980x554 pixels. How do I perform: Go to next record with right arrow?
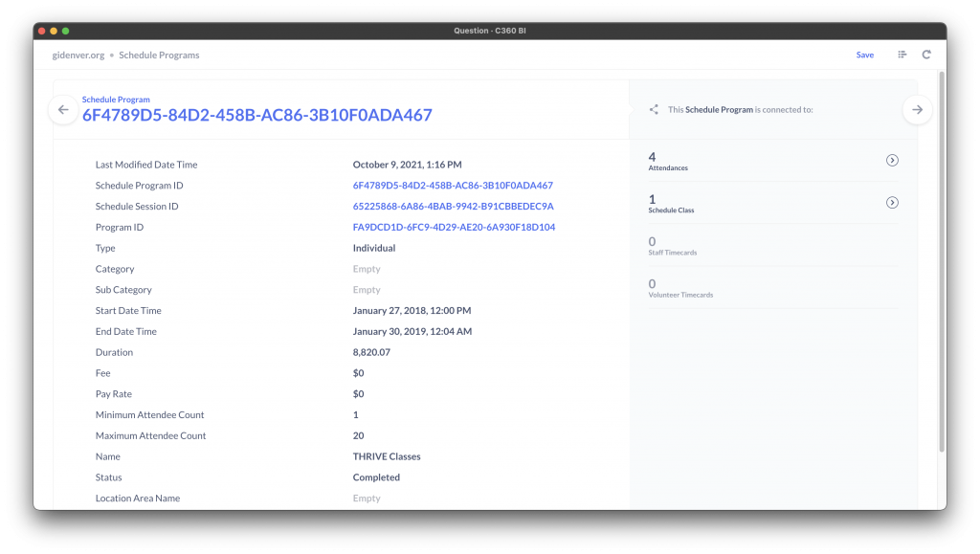coord(917,110)
